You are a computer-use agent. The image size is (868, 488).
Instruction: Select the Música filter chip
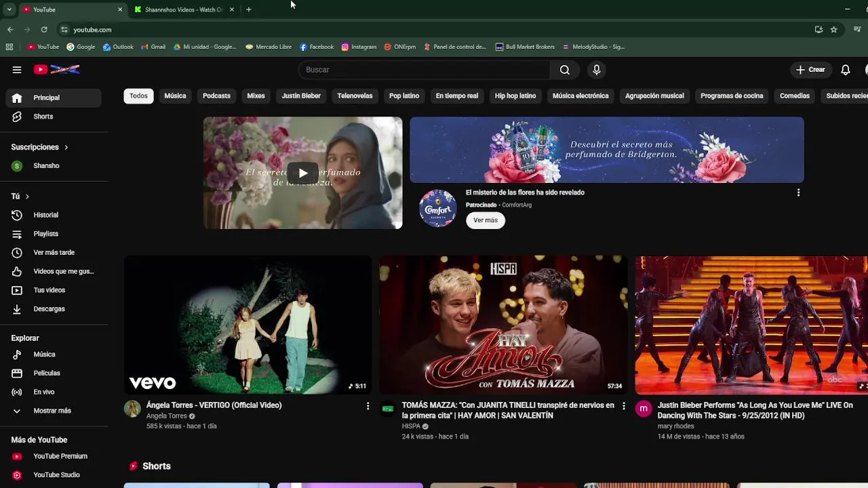point(175,96)
